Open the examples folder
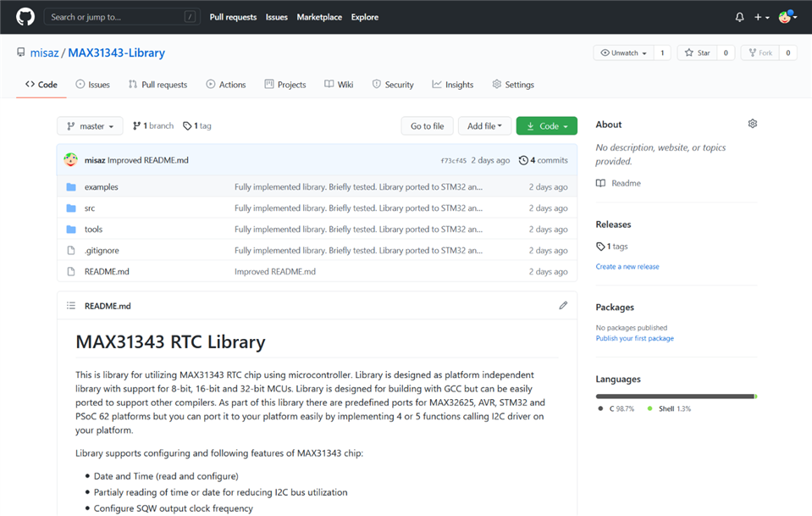 coord(101,187)
